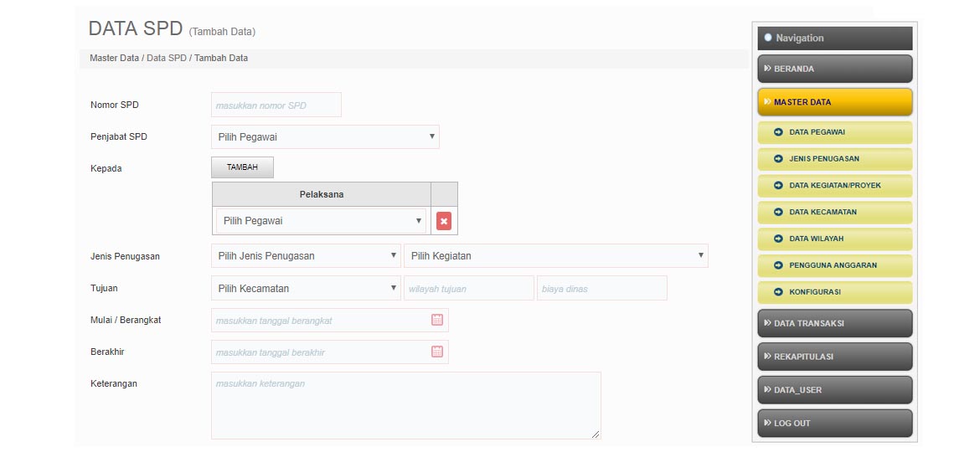Collapse the Master Data navigation section

(x=835, y=102)
